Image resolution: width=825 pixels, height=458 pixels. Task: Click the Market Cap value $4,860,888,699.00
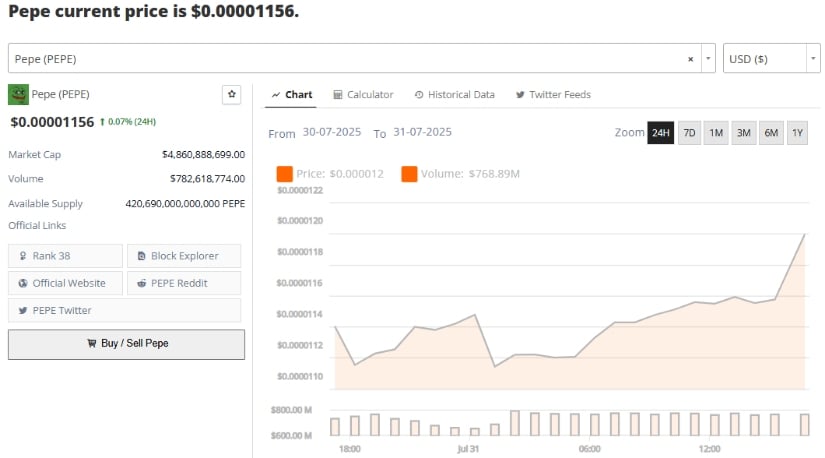click(x=204, y=155)
